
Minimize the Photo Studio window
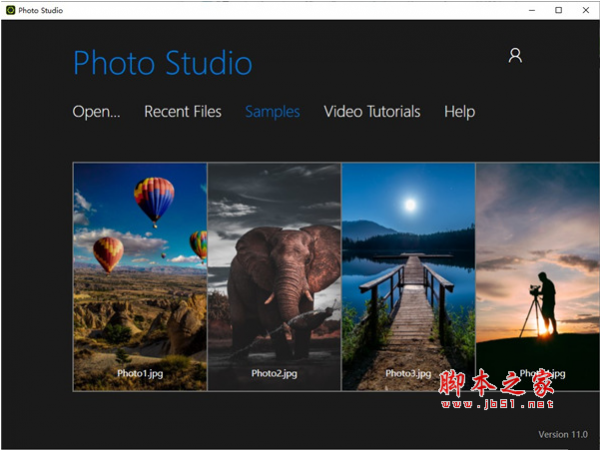[532, 10]
